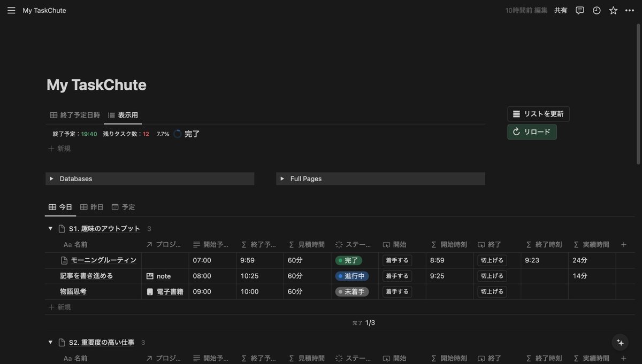Click the 10:25 end estimate cell

click(x=260, y=276)
